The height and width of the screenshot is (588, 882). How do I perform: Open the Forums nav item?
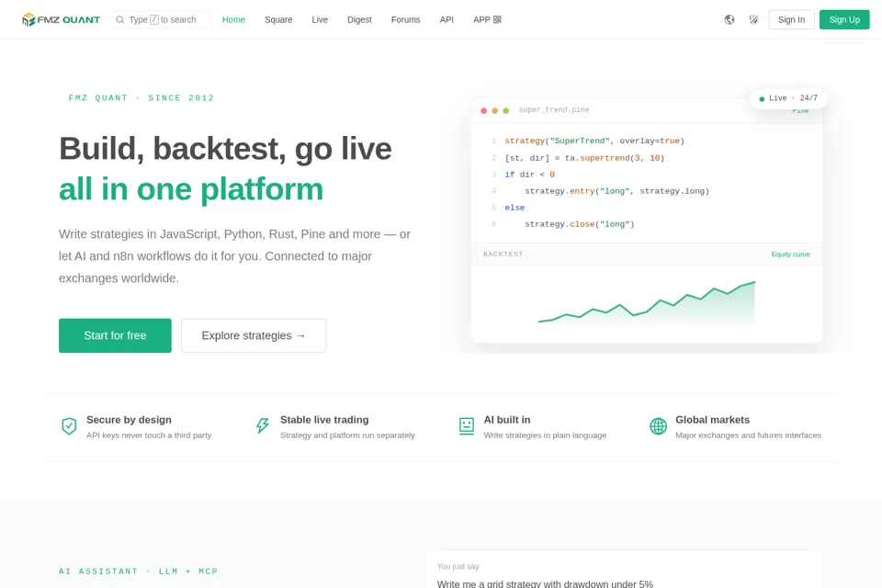405,19
